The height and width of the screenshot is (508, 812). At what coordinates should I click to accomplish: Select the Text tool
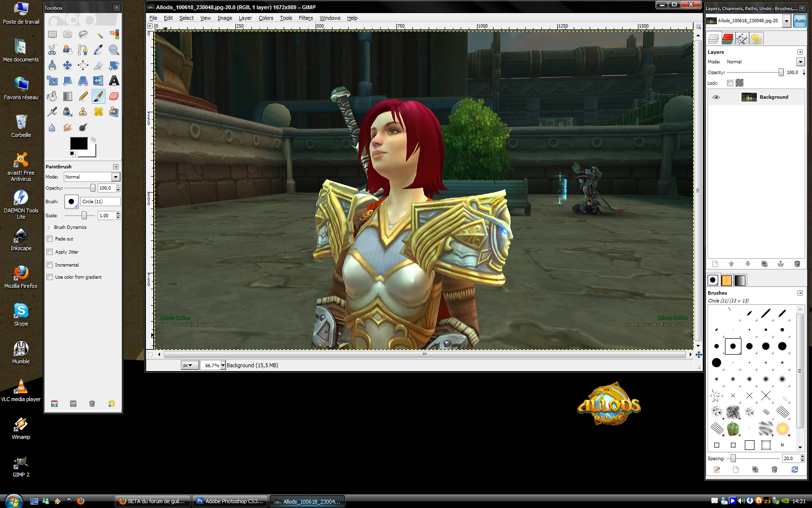[x=114, y=81]
